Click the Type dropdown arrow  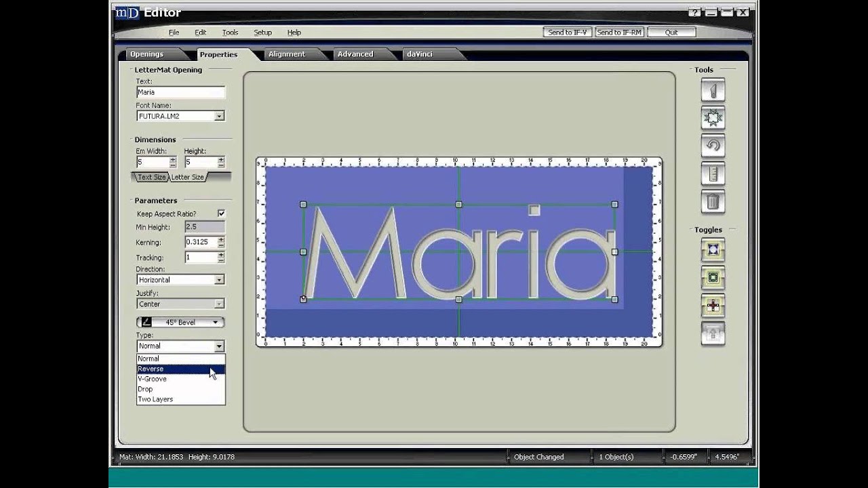pos(219,346)
